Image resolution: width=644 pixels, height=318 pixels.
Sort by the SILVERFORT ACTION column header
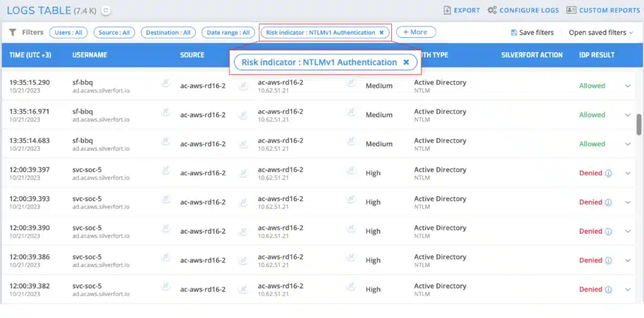point(532,55)
